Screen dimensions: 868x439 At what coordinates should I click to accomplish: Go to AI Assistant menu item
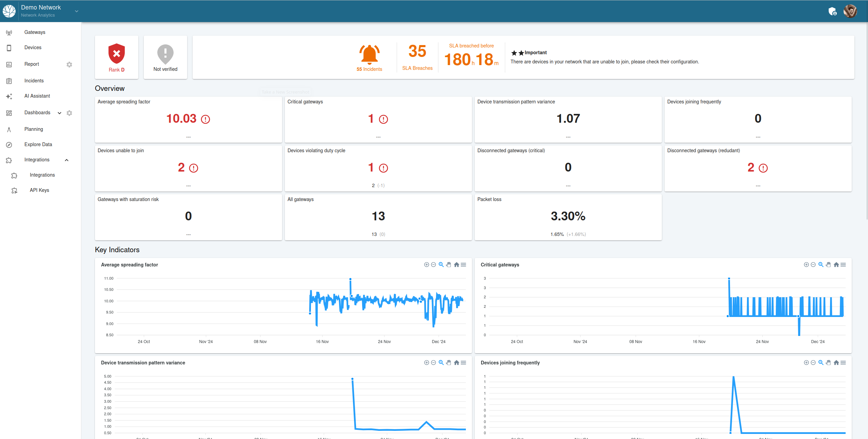tap(37, 96)
